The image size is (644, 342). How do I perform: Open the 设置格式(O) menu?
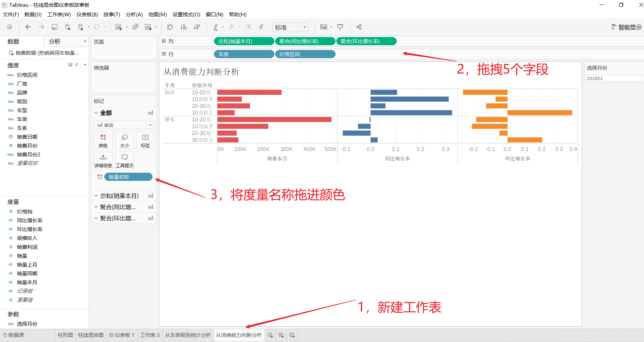pyautogui.click(x=186, y=15)
